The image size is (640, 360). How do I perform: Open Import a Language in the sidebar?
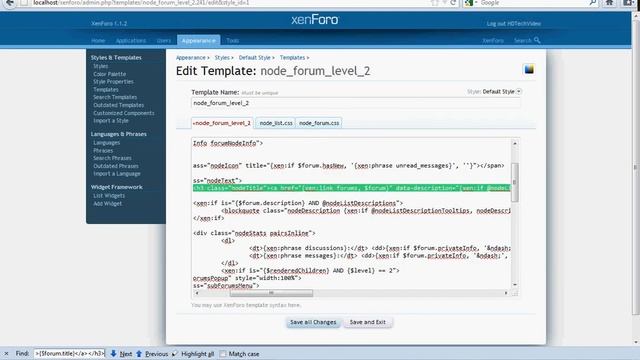tap(117, 173)
